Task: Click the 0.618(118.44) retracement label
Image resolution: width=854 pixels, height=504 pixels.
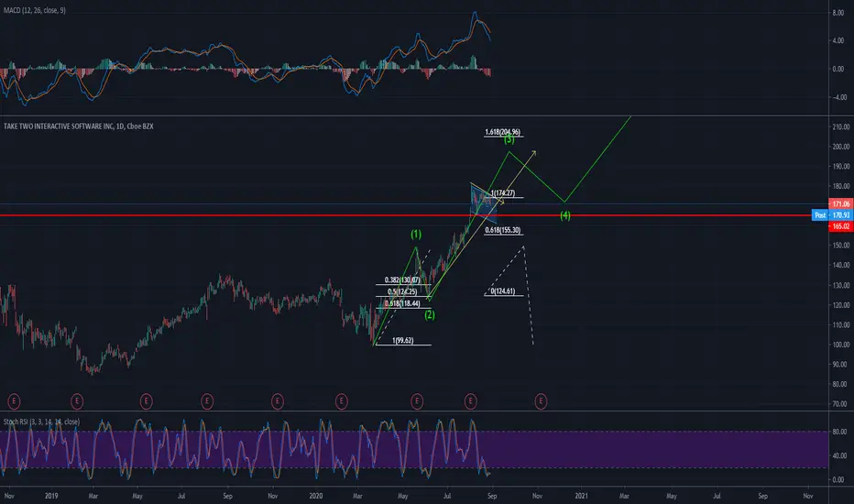Action: point(402,303)
